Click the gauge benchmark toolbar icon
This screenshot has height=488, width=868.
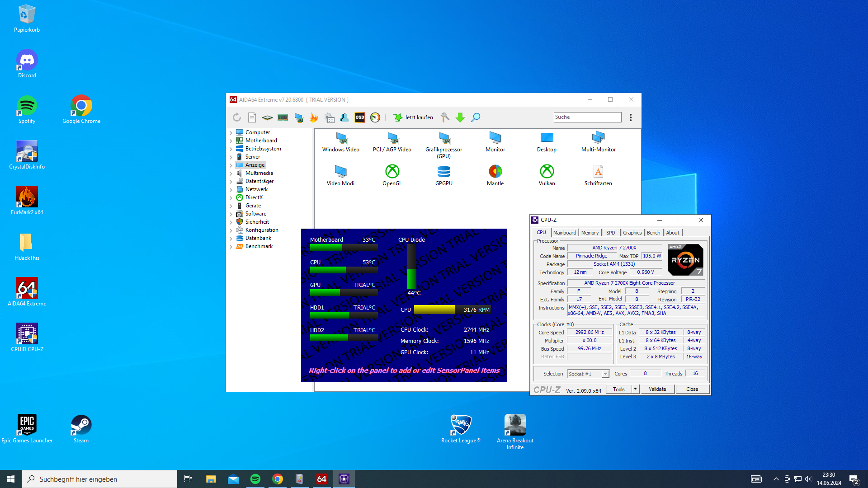coord(375,117)
